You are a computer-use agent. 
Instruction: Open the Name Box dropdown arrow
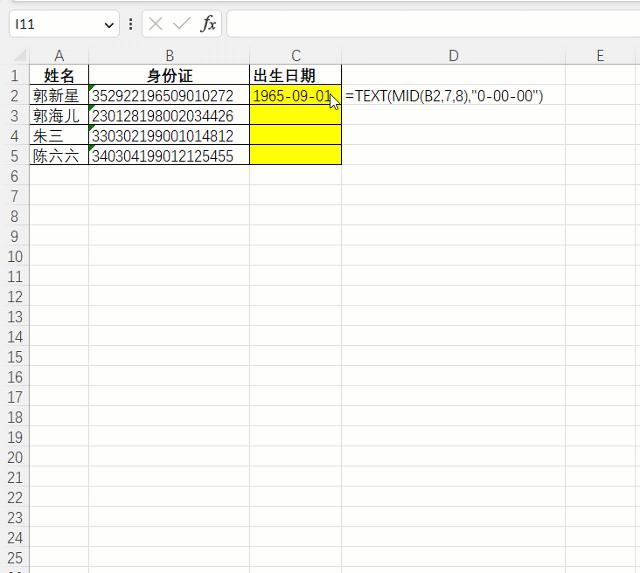109,25
